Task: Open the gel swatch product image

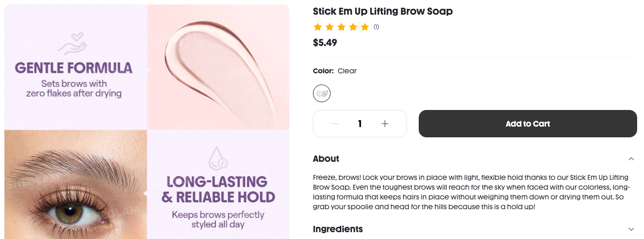Action: (218, 67)
